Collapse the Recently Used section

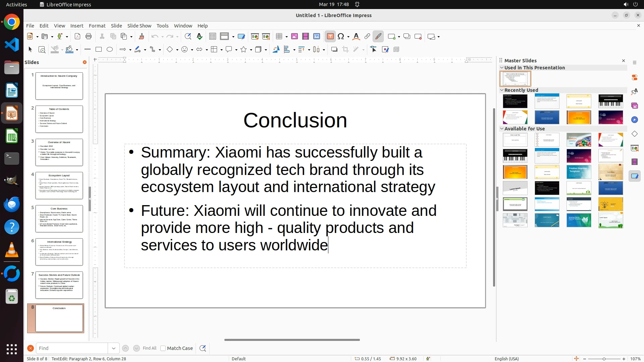coord(502,90)
